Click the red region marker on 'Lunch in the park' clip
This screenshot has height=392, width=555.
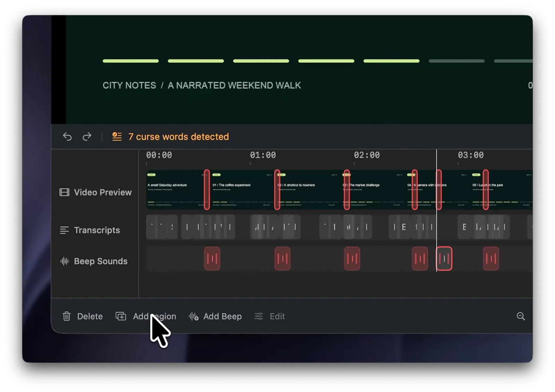[486, 190]
